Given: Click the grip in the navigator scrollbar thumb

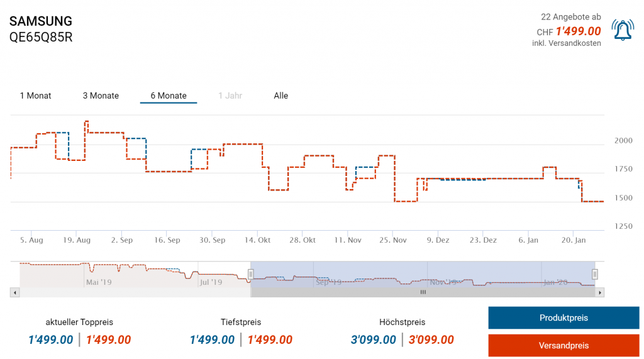Looking at the screenshot, I should point(423,292).
